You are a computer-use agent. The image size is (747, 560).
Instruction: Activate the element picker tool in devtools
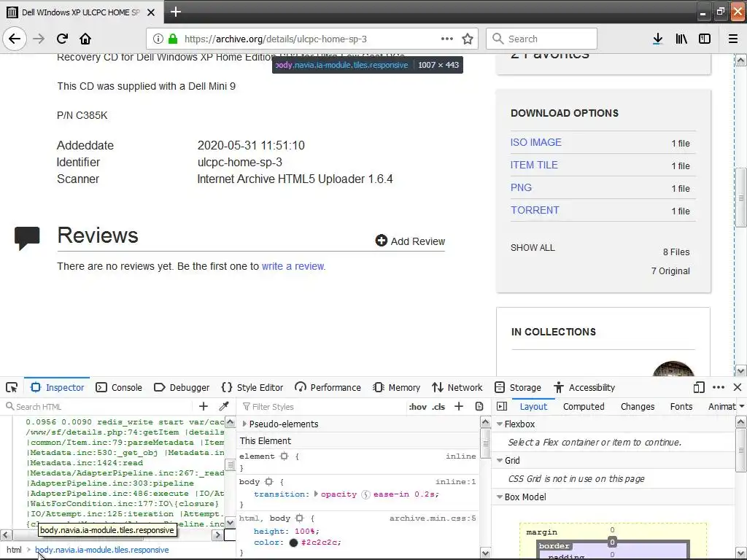click(x=12, y=387)
